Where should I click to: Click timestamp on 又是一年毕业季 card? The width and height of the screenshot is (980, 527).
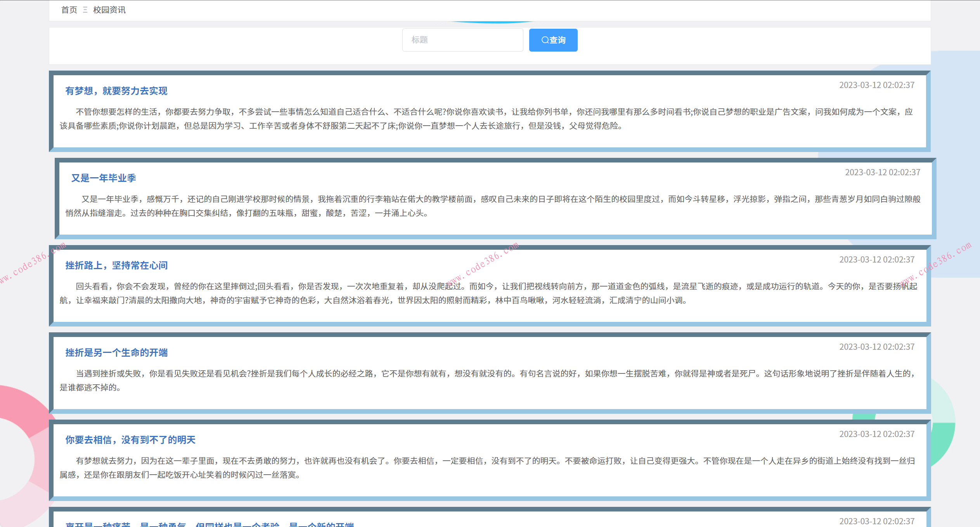[x=882, y=172]
